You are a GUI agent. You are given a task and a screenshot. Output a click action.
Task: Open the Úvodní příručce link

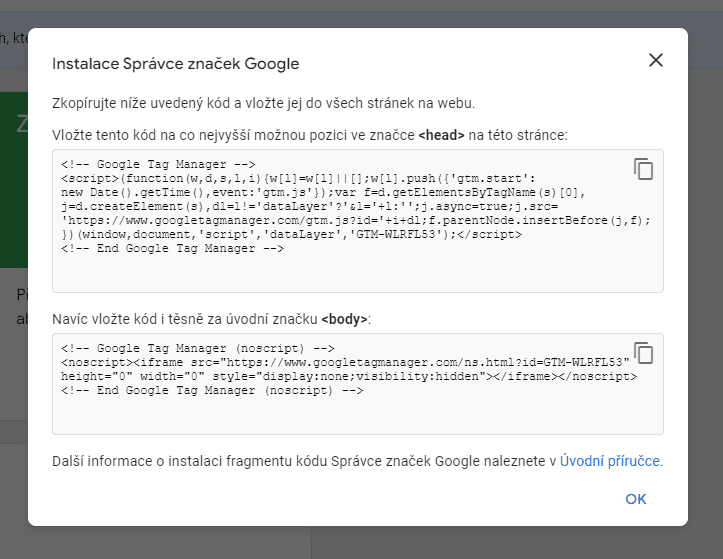(x=610, y=461)
